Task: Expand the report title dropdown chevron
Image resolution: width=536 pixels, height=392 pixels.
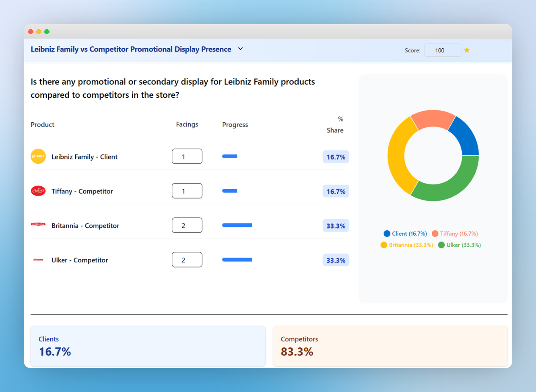Action: tap(241, 49)
